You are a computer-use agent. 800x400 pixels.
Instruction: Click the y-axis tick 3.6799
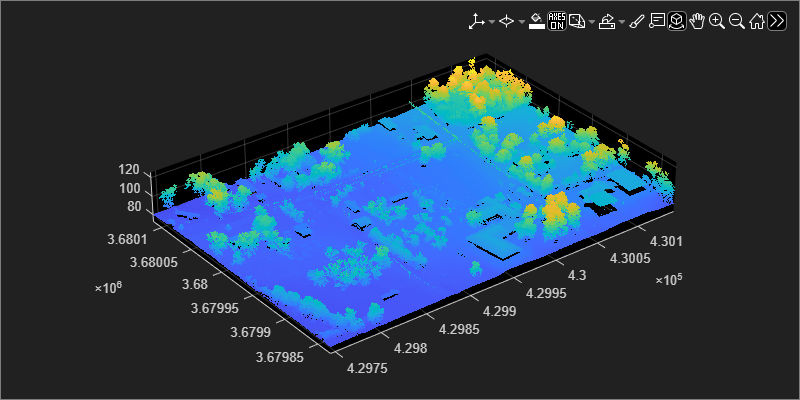pos(250,332)
